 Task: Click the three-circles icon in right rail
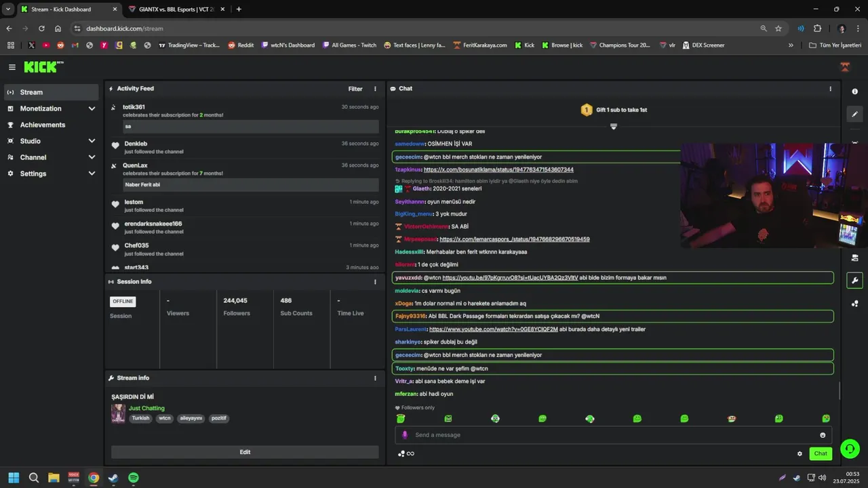[x=854, y=304]
